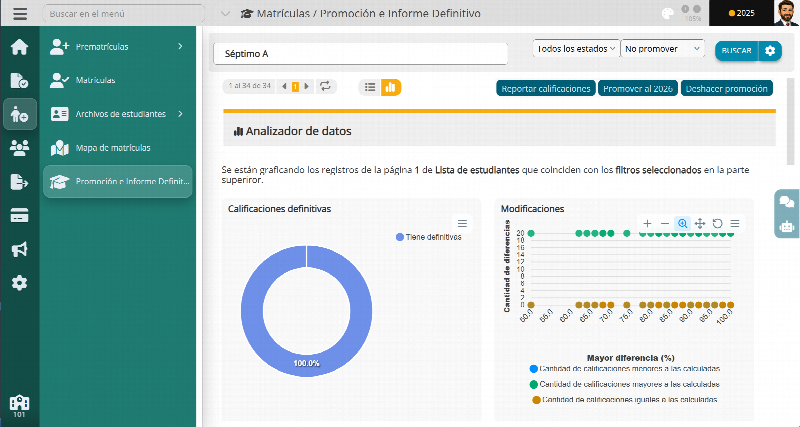Focus the 'Buscar en el menú' search field

click(x=123, y=14)
